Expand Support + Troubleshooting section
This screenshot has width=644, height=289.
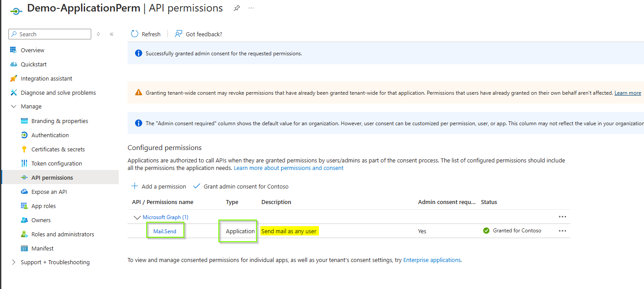pos(13,262)
